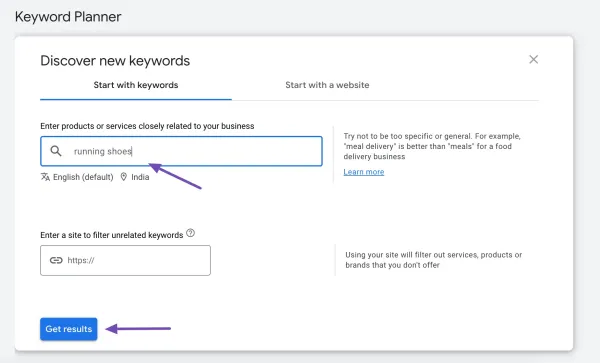Click the Get results button

click(x=69, y=329)
